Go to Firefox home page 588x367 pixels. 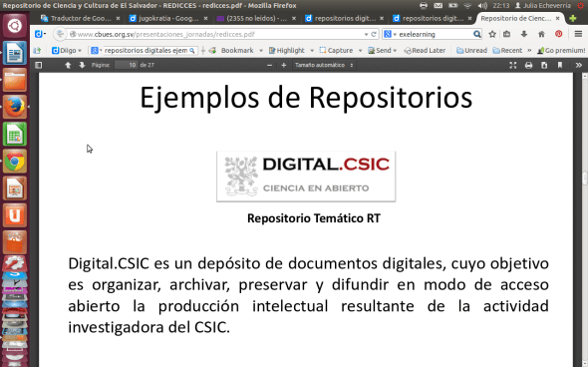click(x=541, y=34)
